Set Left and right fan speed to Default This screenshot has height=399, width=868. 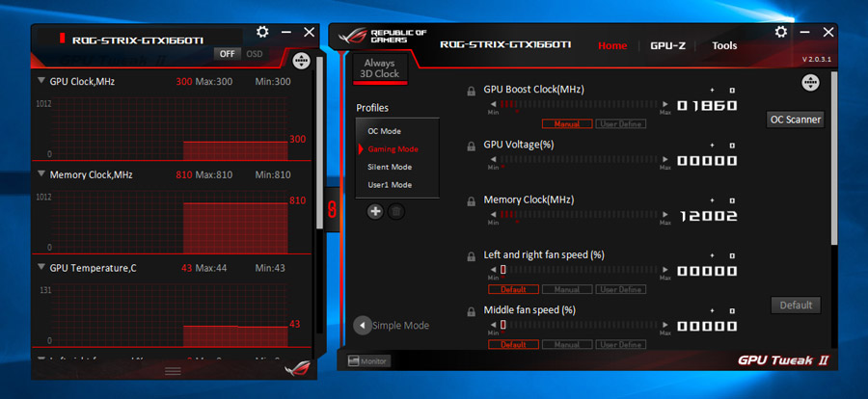tap(513, 289)
